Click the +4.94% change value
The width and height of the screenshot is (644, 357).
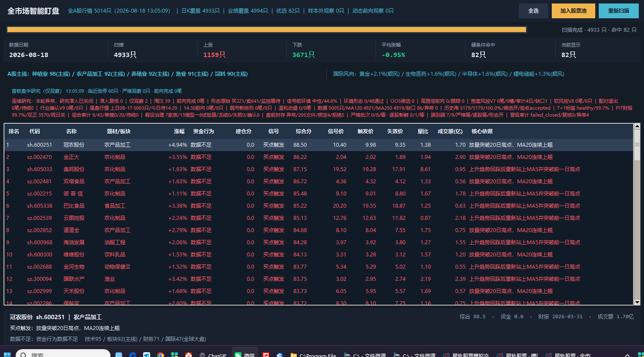(178, 145)
